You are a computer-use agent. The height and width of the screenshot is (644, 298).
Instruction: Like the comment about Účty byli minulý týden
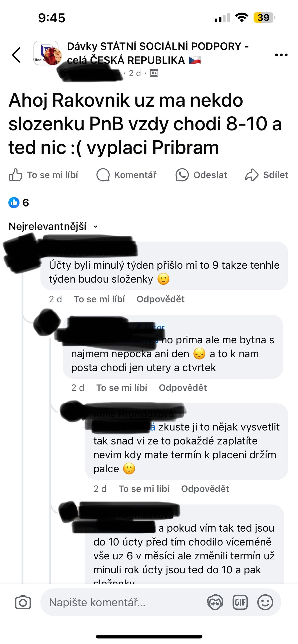click(x=99, y=299)
